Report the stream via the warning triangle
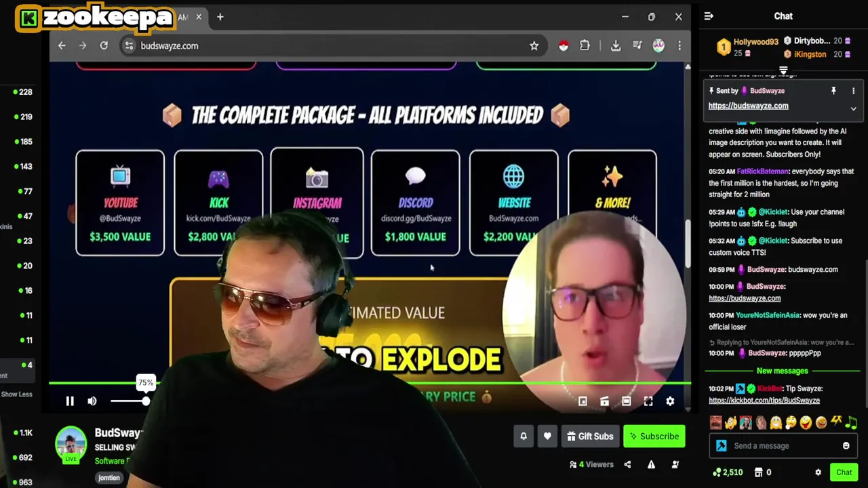Image resolution: width=868 pixels, height=488 pixels. [x=651, y=464]
